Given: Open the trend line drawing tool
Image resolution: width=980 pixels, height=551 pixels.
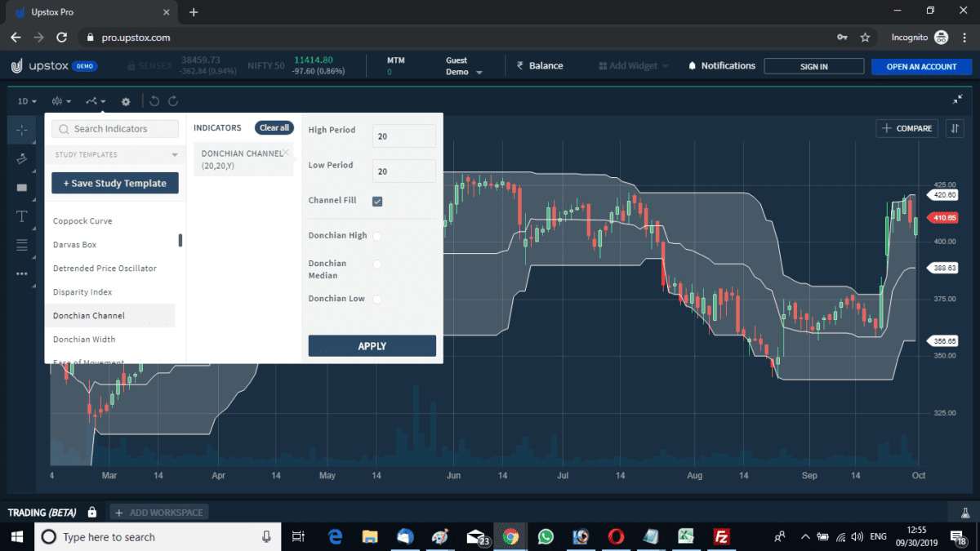Looking at the screenshot, I should click(22, 159).
